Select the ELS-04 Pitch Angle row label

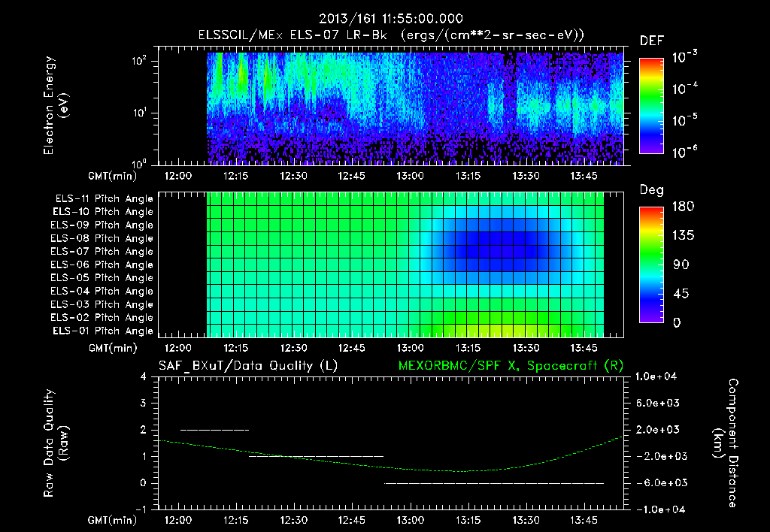point(102,291)
